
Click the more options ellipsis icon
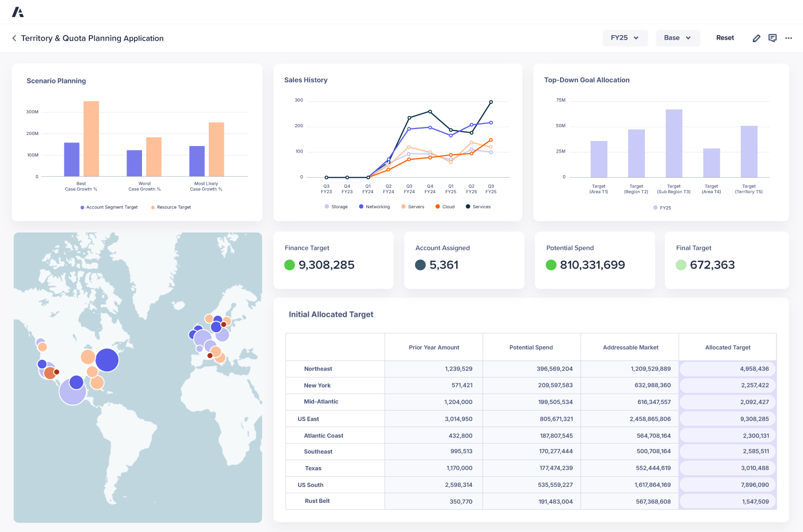pyautogui.click(x=788, y=38)
